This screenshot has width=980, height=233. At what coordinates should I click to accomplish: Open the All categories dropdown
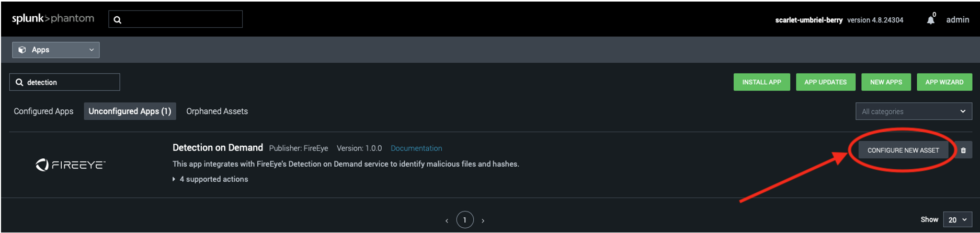pos(913,111)
